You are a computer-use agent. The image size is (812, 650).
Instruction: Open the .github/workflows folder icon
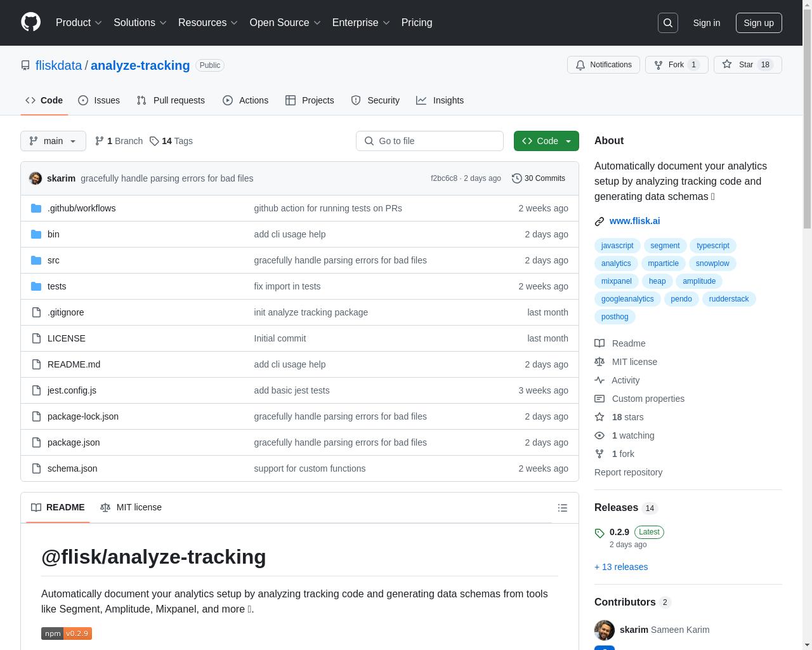point(36,208)
